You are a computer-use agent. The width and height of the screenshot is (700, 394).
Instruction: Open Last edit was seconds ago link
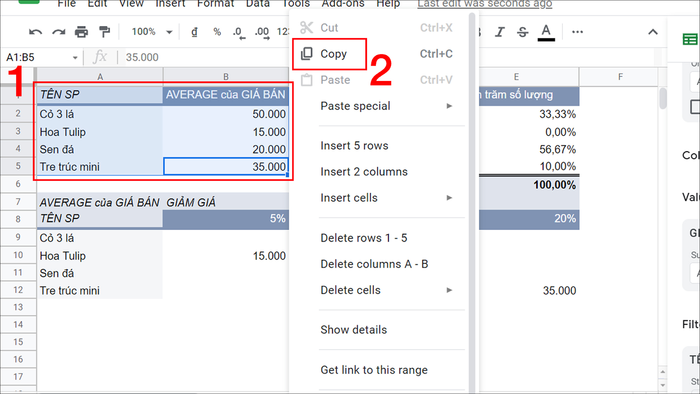[485, 4]
